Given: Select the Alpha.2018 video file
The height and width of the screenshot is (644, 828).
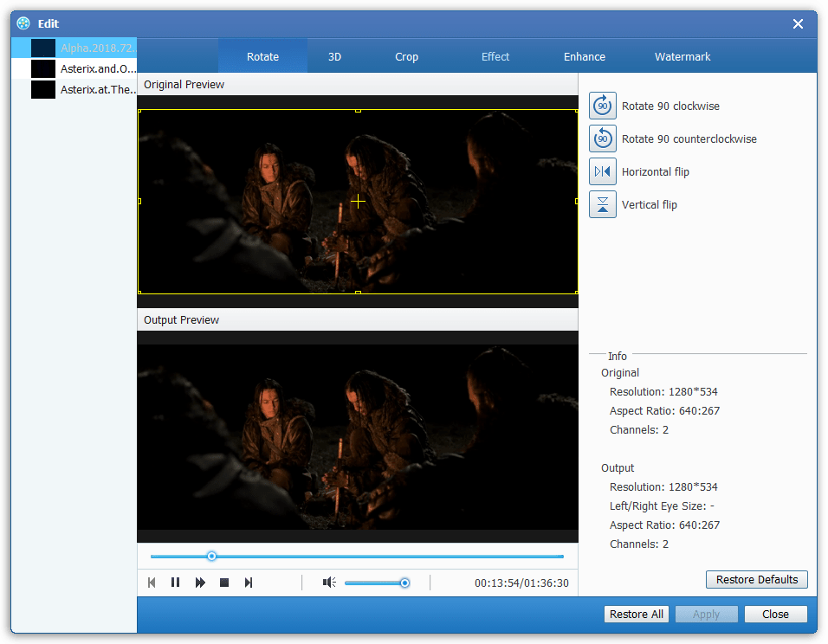Looking at the screenshot, I should (x=74, y=48).
